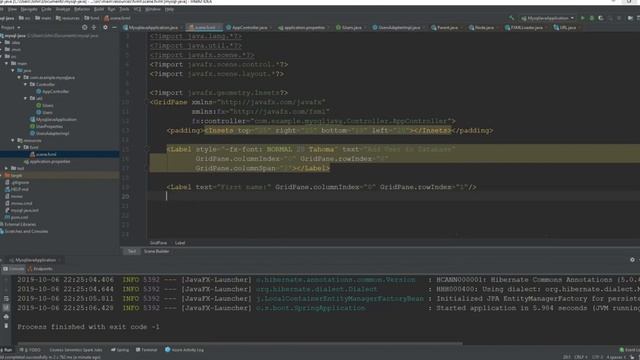
Task: Switch to URL.java editor tab
Action: [x=565, y=27]
